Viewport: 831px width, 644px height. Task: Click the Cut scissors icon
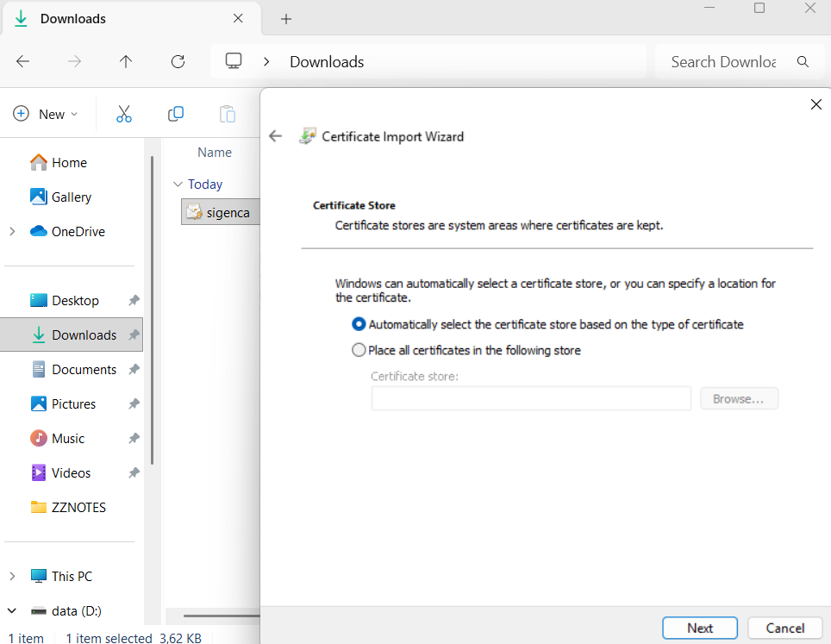coord(124,114)
